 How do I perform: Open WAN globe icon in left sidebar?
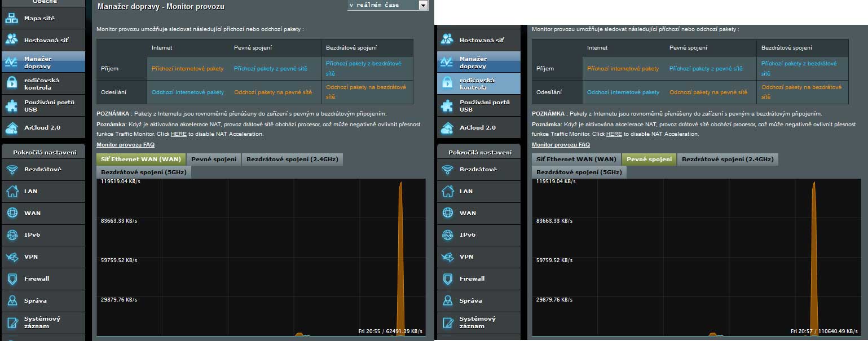click(x=12, y=213)
